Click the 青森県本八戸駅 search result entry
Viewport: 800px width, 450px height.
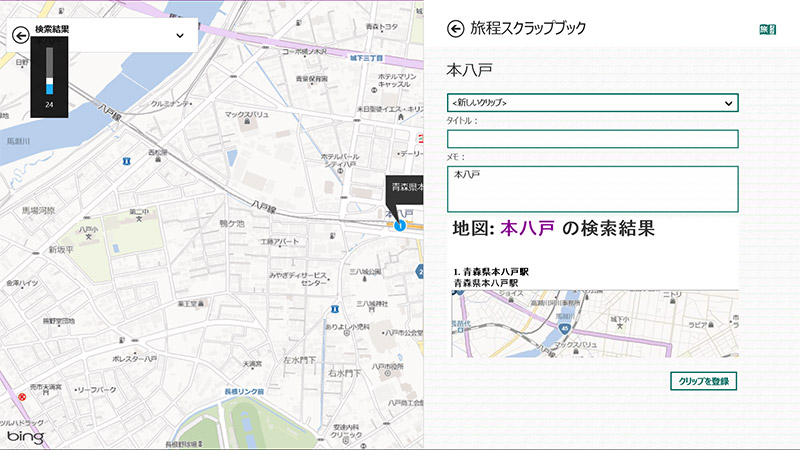(491, 271)
